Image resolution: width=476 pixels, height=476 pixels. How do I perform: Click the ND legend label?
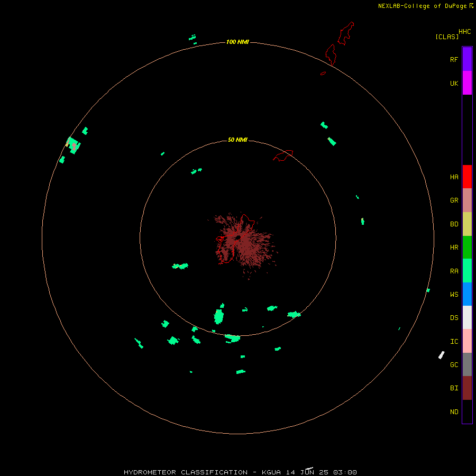coord(454,412)
